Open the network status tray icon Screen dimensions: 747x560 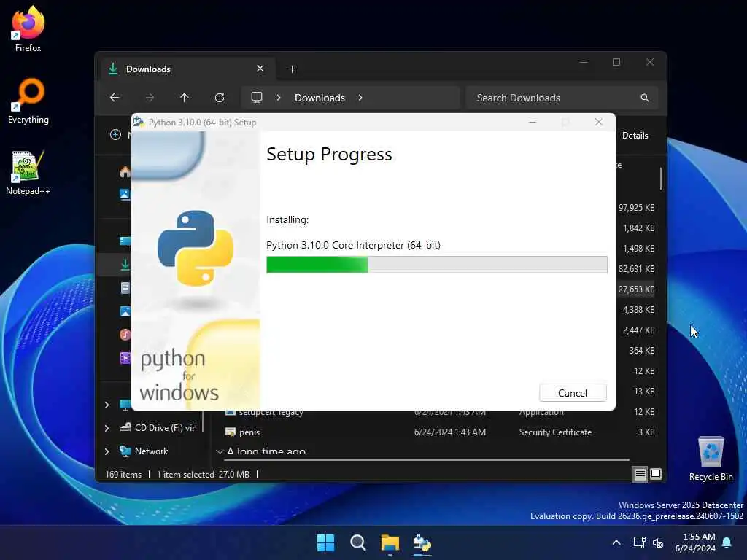click(x=639, y=542)
